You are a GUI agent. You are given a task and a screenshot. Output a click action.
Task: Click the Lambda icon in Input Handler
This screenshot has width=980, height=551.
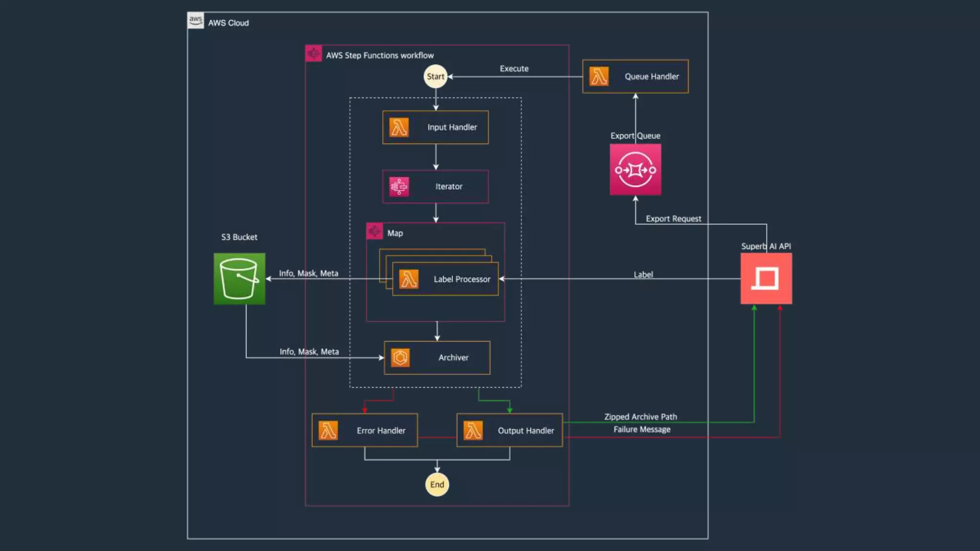[x=399, y=127]
